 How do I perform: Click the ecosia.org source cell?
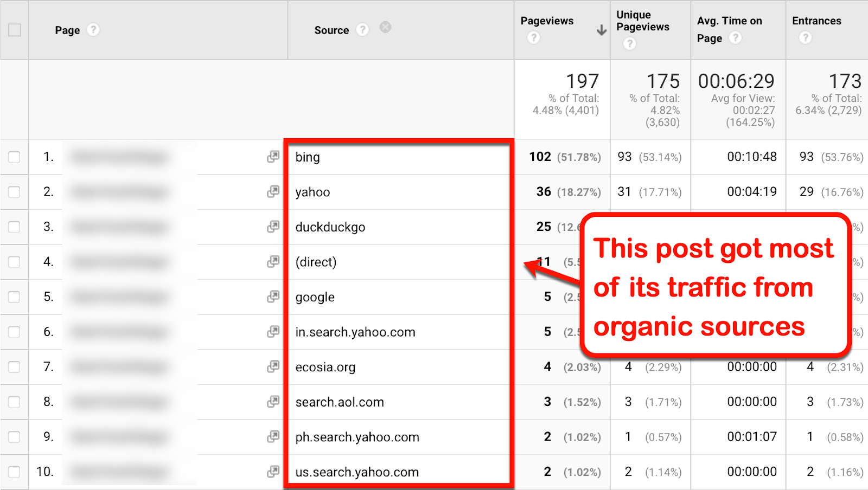coord(401,367)
